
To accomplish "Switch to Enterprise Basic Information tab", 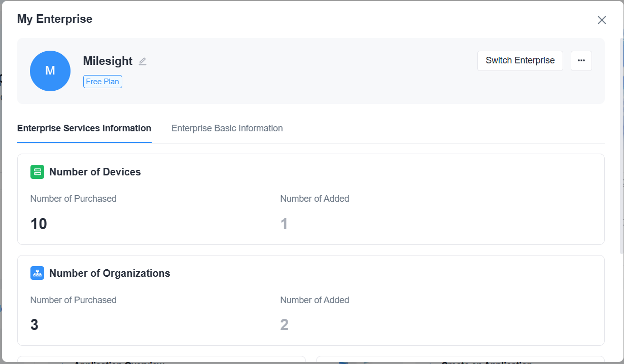I will (227, 128).
